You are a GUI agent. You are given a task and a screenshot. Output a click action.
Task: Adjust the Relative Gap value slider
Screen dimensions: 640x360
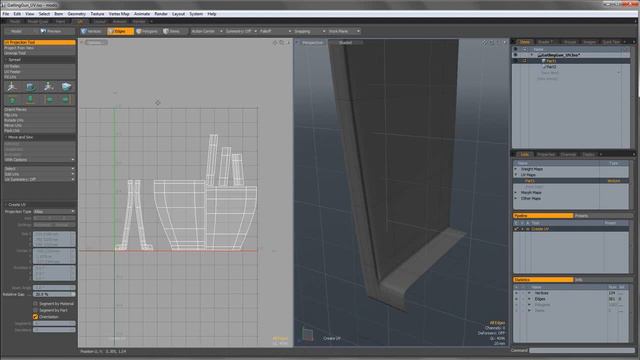(54, 294)
